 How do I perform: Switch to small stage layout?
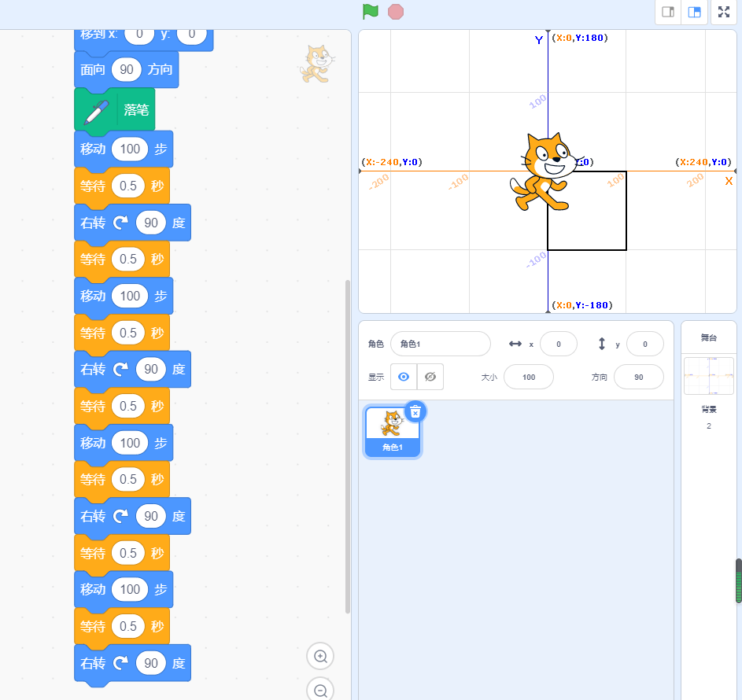[x=668, y=13]
